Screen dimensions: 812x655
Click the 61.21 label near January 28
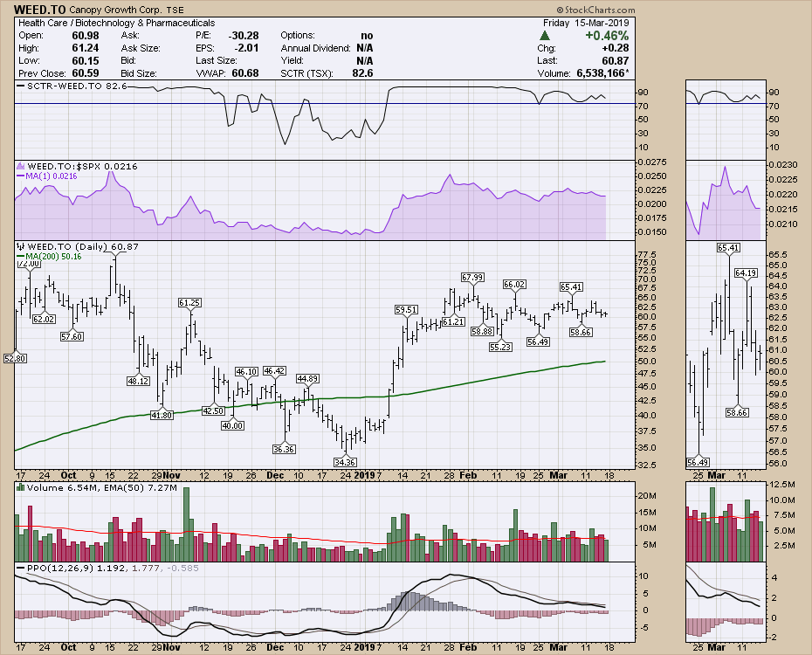coord(454,321)
